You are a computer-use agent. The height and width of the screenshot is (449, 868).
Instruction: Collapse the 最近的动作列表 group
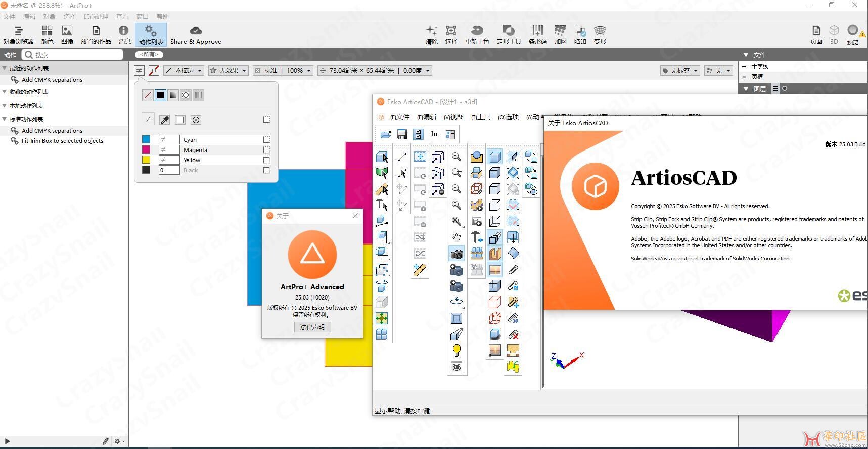click(5, 68)
